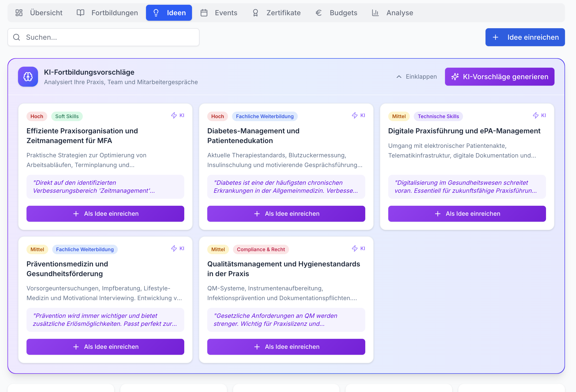This screenshot has width=576, height=392.
Task: Submit Diabetes-Management via Als Idee einreichen
Action: (x=286, y=214)
